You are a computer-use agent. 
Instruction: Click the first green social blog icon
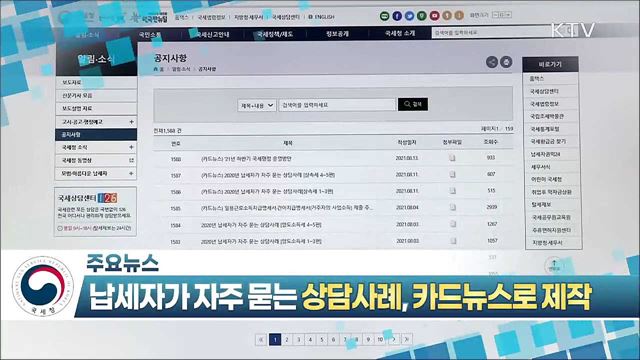(x=384, y=16)
